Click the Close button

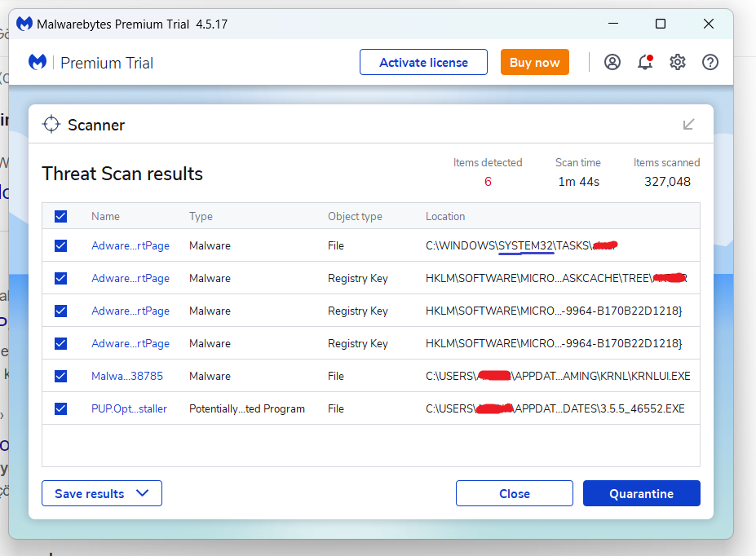(x=515, y=493)
